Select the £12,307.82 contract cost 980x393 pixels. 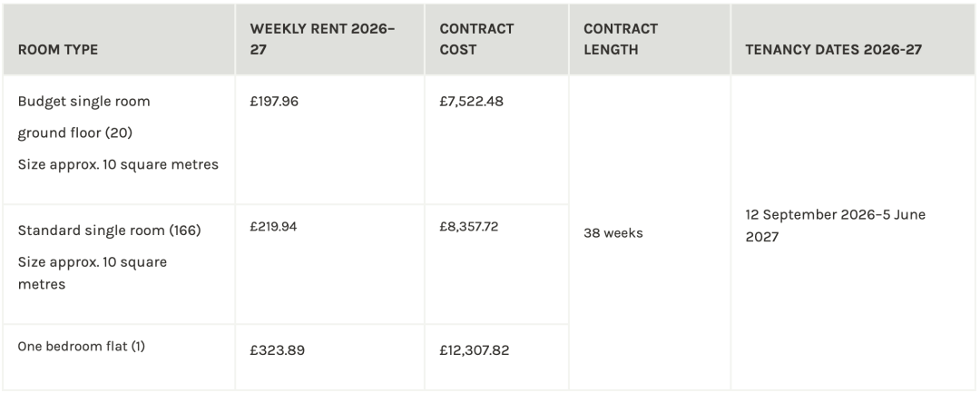tap(474, 350)
